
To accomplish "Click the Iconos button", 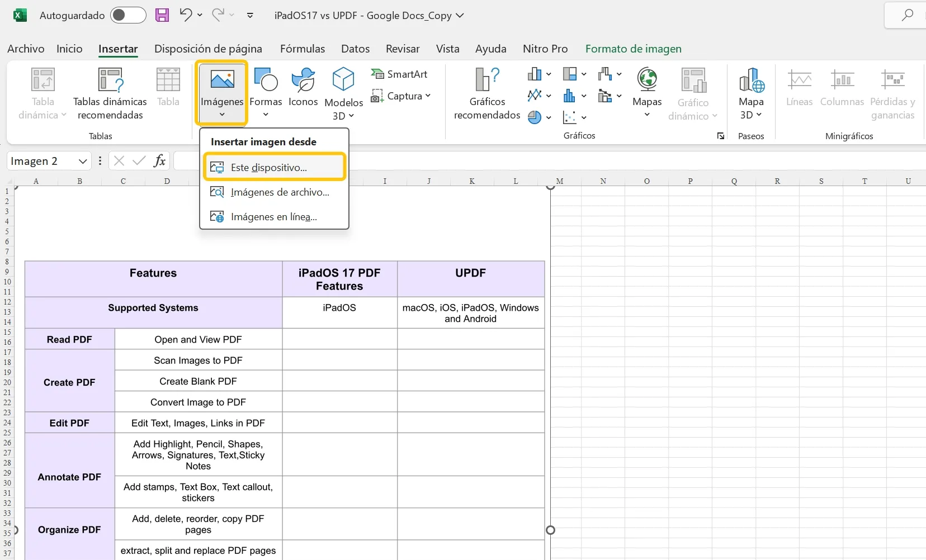I will (x=303, y=88).
